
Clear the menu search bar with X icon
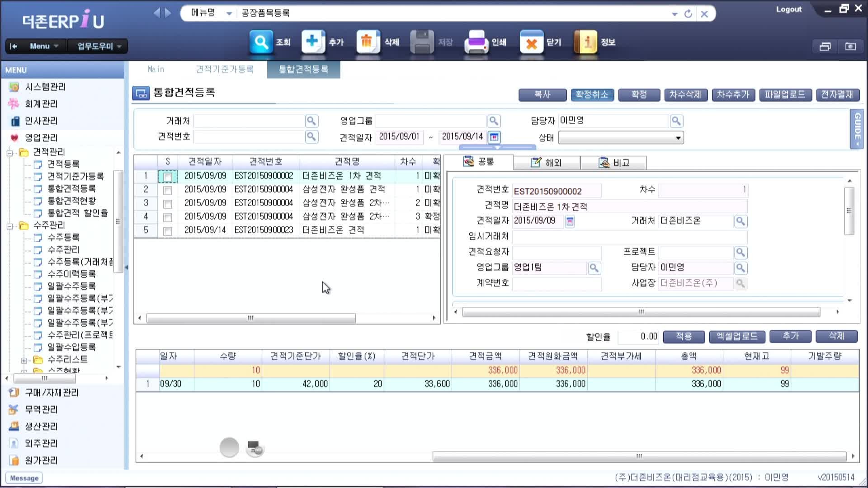tap(704, 14)
